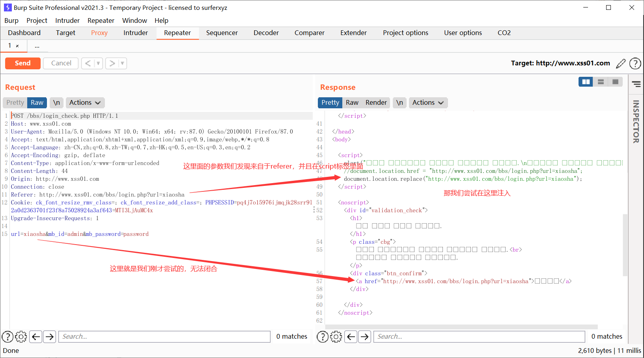Open the Project menu
This screenshot has height=358, width=644.
click(37, 20)
